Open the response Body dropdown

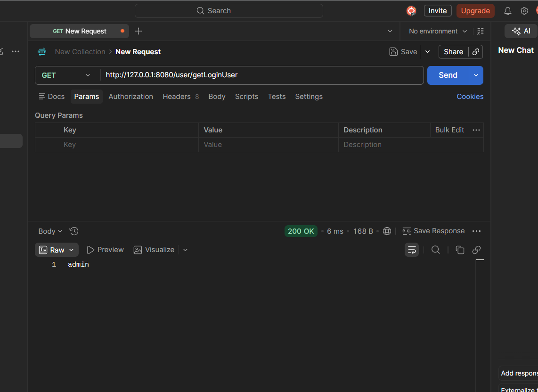[50, 231]
